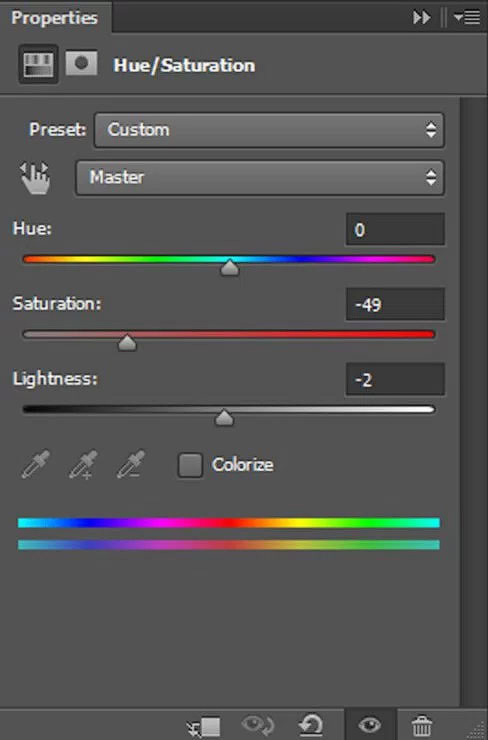
Task: Collapse the panel with the double arrows
Action: (x=421, y=17)
